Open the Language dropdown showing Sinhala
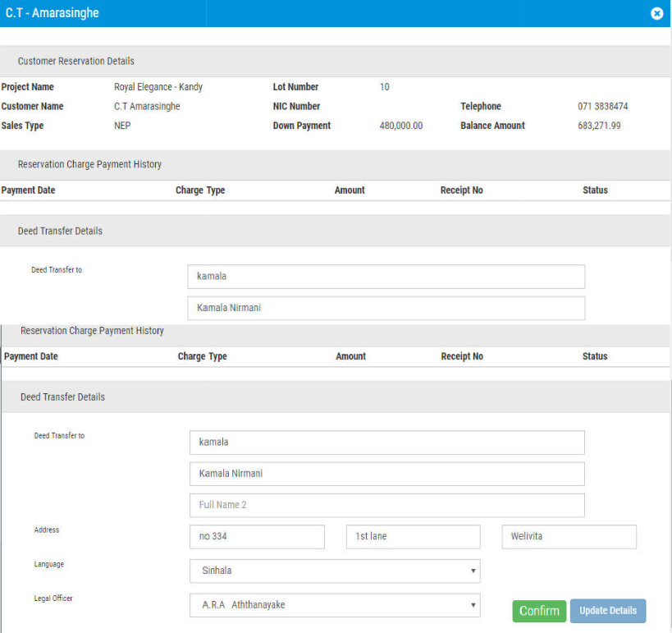This screenshot has height=633, width=672. coord(334,571)
